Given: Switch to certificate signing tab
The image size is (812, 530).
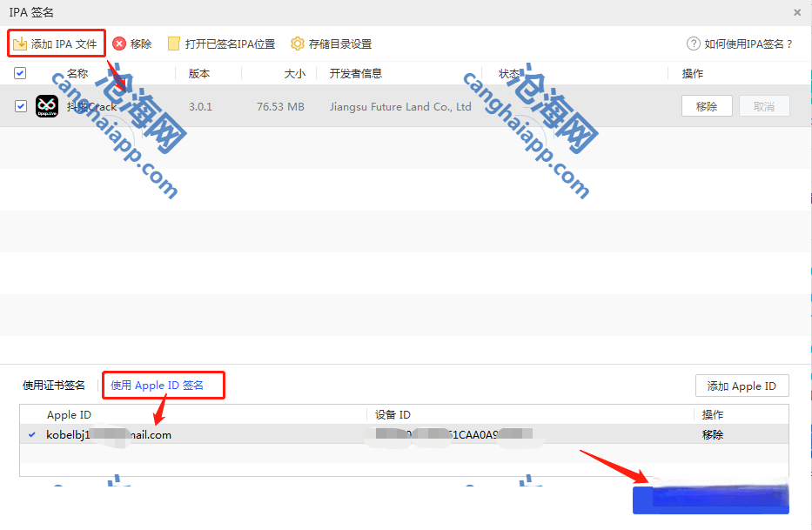Looking at the screenshot, I should pyautogui.click(x=54, y=385).
